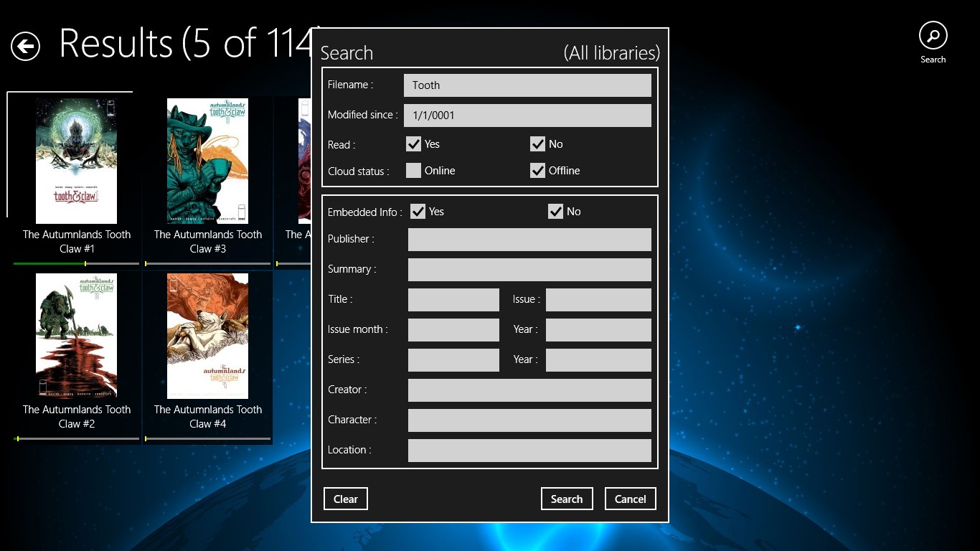Screen dimensions: 980x551
Task: Uncheck Embedded Info Yes
Action: click(418, 211)
